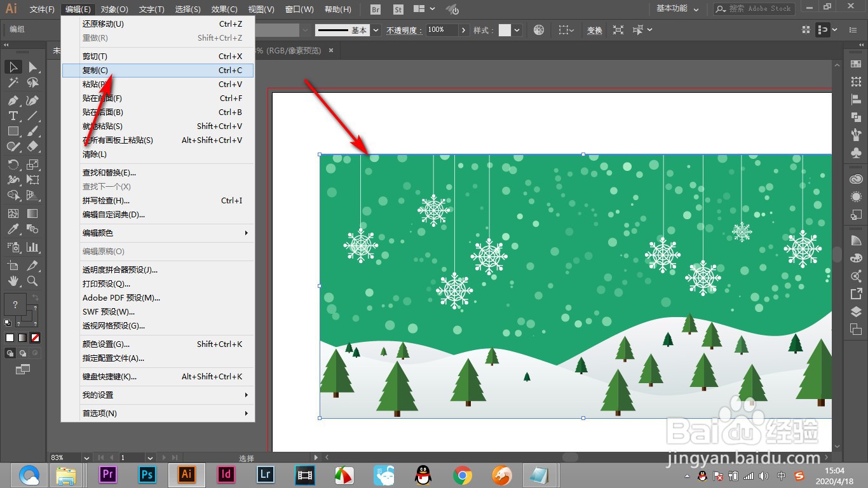
Task: Select the Zoom magnifier tool
Action: pos(33,281)
